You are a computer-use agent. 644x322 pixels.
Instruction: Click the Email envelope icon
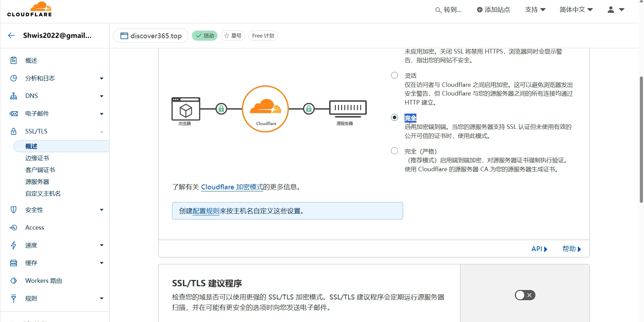(14, 114)
